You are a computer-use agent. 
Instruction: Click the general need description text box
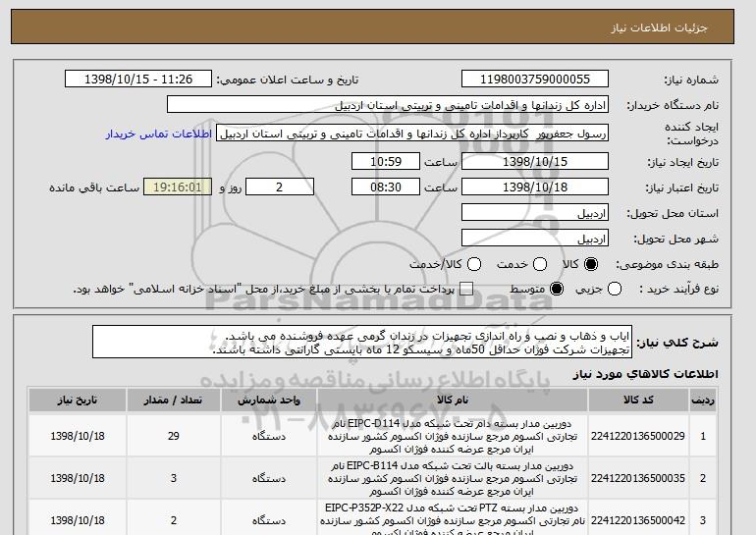tap(362, 343)
